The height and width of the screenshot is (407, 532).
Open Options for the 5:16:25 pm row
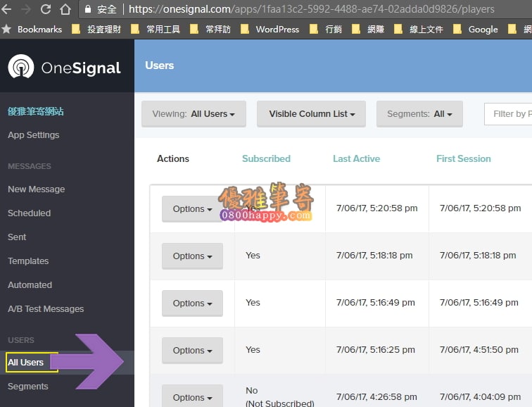[192, 350]
